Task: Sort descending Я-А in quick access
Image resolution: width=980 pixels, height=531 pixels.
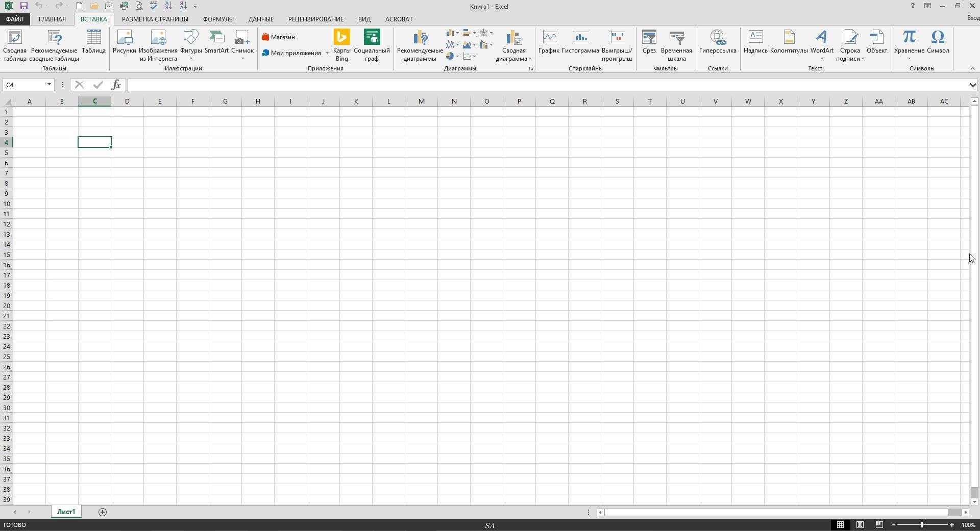Action: 183,6
